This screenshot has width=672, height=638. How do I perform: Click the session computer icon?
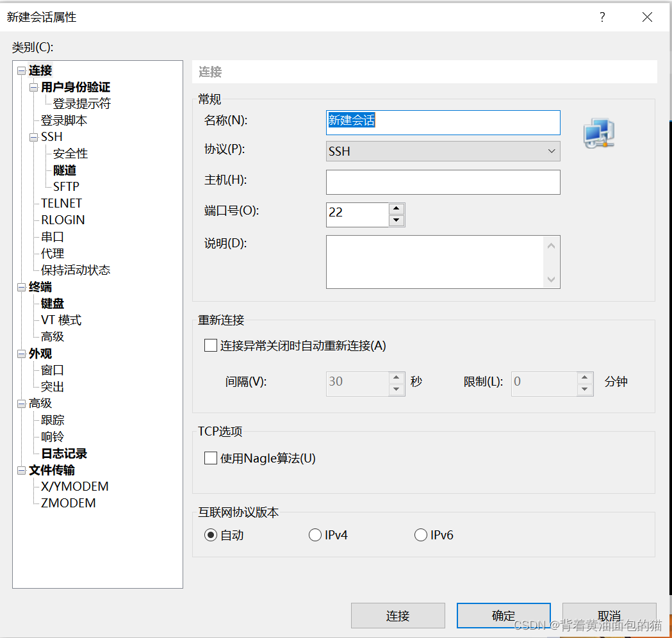(x=599, y=133)
